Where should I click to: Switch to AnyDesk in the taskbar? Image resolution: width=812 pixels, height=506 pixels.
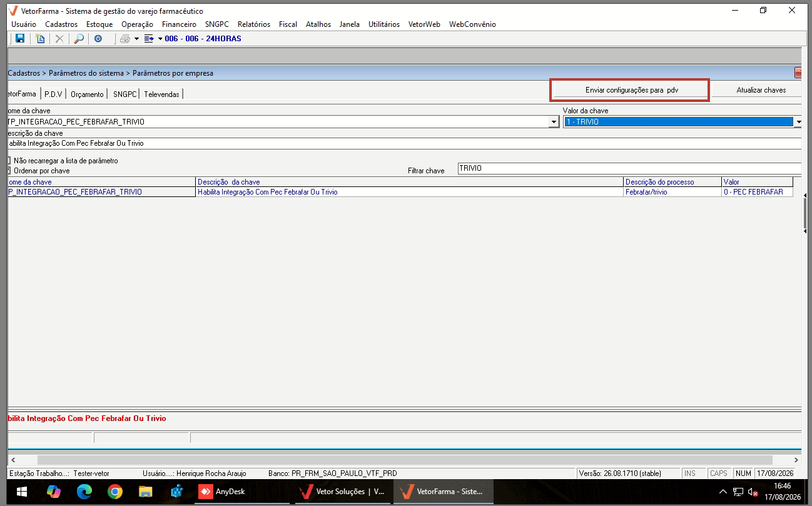tap(242, 492)
